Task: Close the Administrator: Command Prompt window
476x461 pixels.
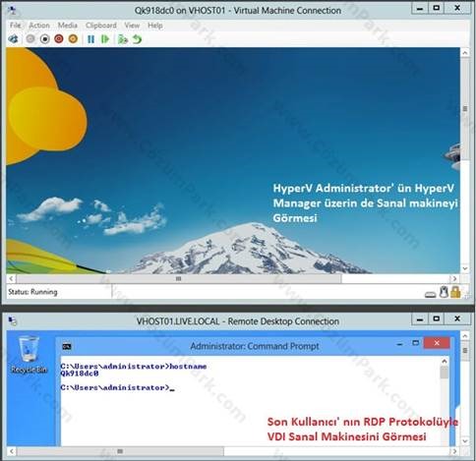Action: [437, 343]
